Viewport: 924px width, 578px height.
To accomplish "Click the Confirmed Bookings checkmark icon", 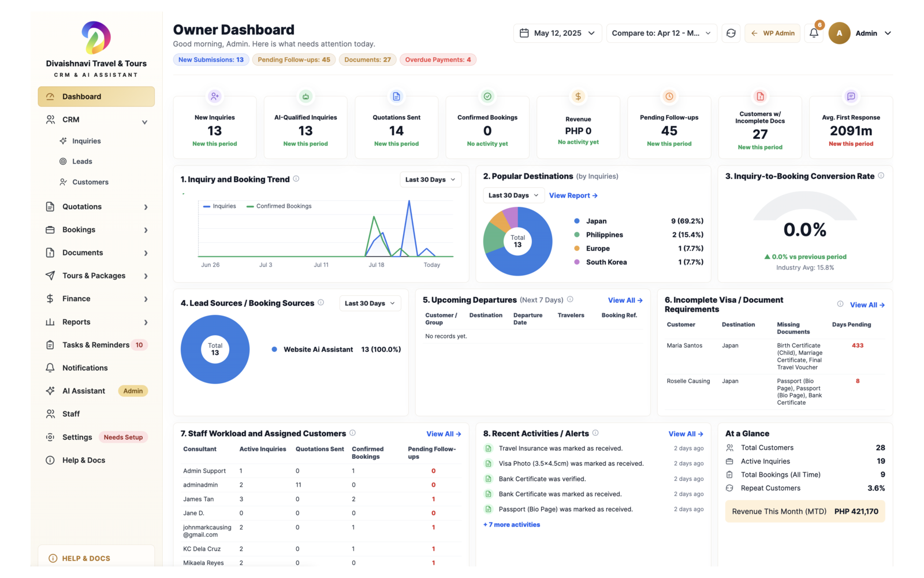I will pos(487,97).
